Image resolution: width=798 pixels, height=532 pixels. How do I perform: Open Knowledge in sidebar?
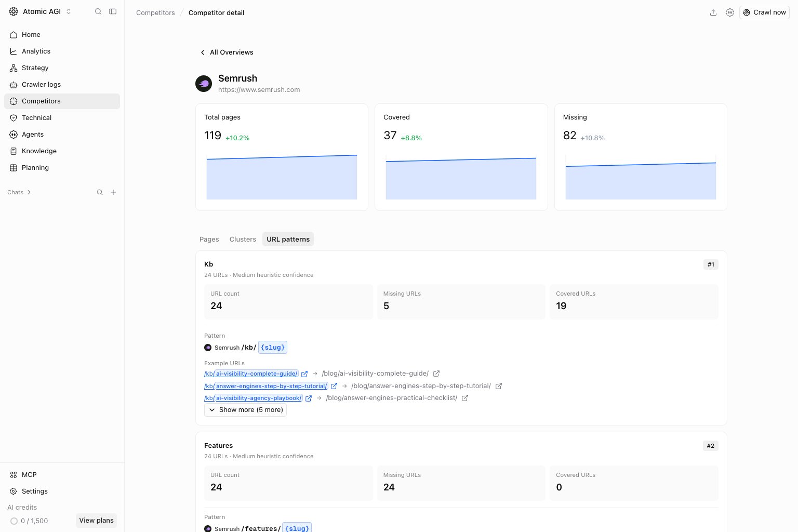coord(62,151)
